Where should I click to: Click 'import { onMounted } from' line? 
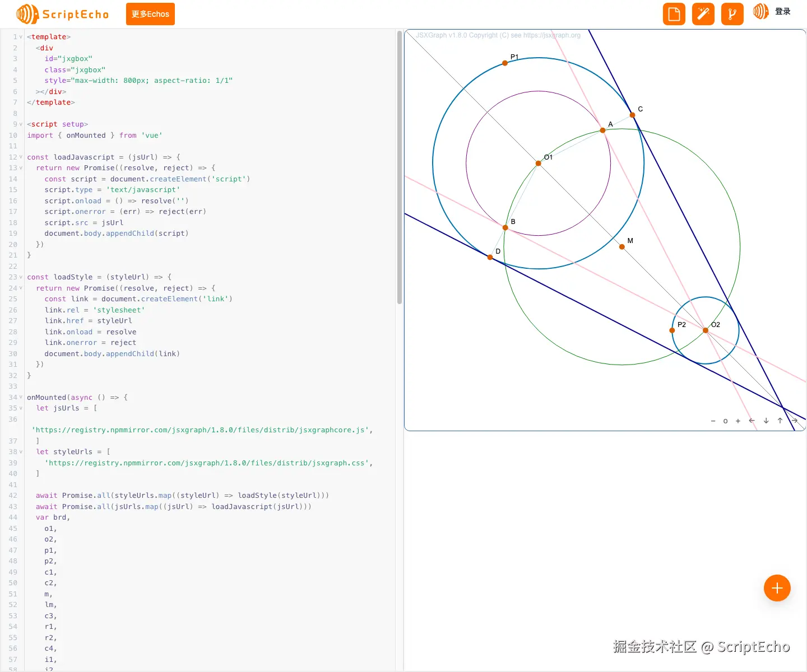[x=95, y=136]
